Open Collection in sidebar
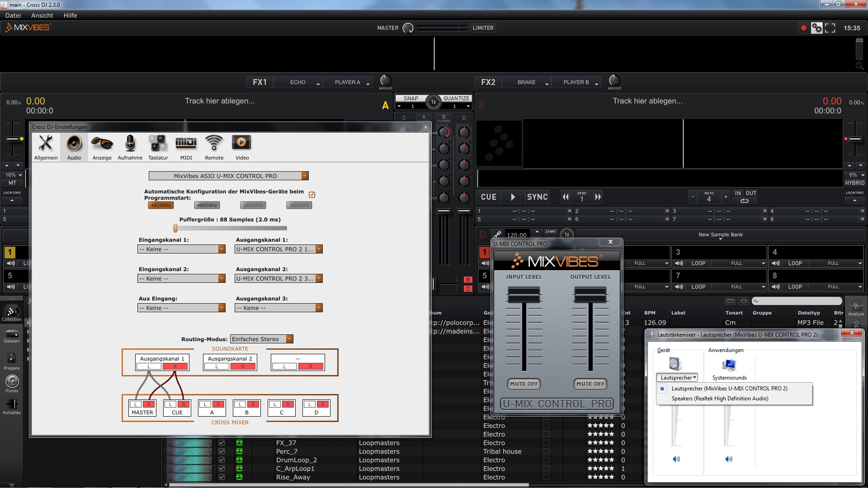 point(11,314)
